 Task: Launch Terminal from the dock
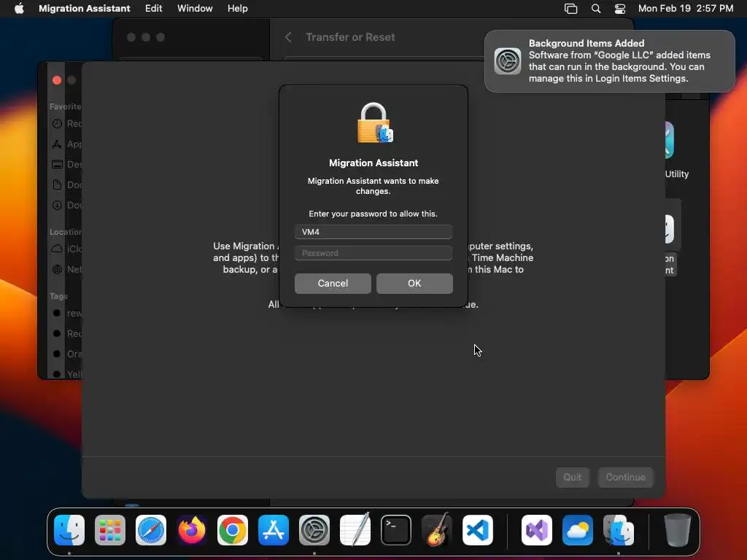point(396,530)
